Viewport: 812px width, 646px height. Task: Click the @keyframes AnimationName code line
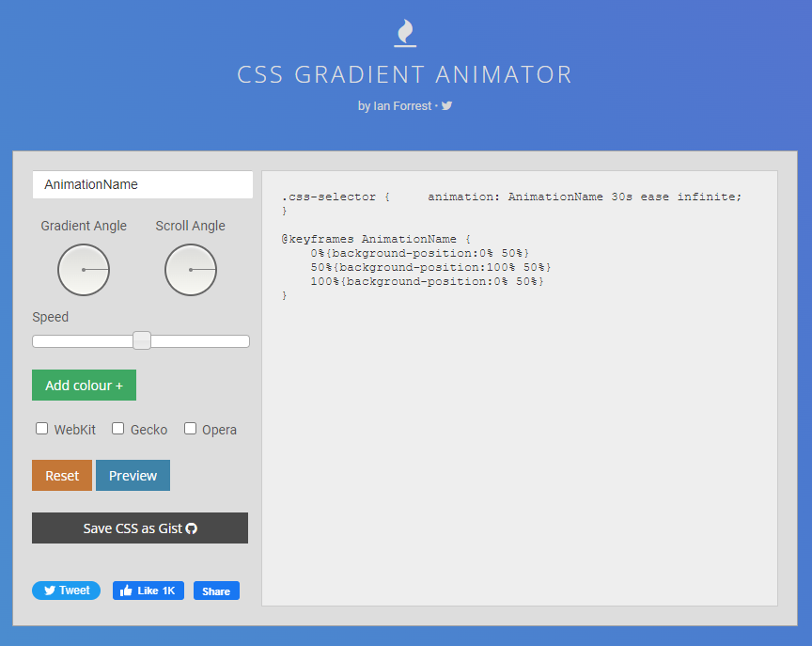[x=376, y=239]
